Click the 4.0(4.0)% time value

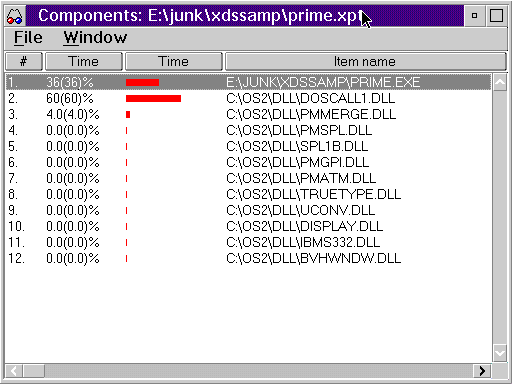tap(73, 115)
